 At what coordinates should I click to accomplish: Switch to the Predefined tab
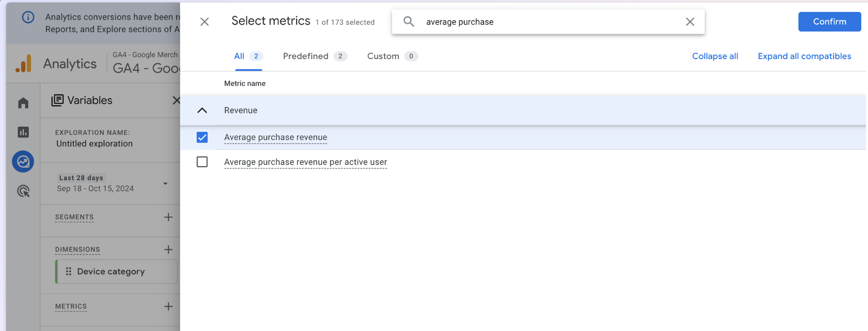pyautogui.click(x=315, y=56)
